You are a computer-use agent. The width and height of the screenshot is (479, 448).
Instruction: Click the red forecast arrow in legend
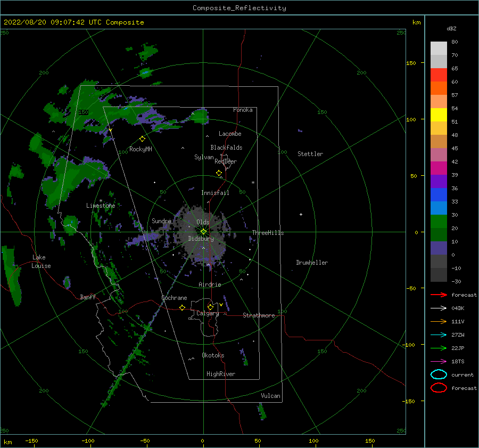pos(439,295)
